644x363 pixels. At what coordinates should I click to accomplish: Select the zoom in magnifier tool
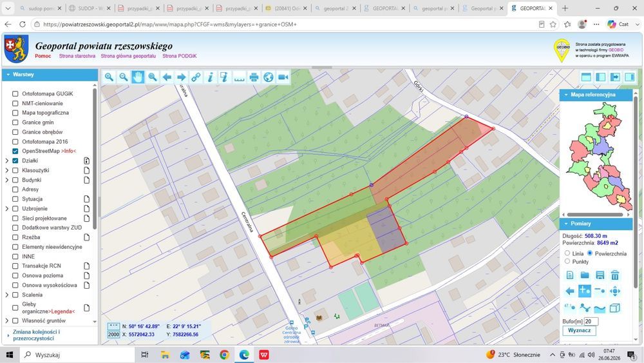coord(109,77)
